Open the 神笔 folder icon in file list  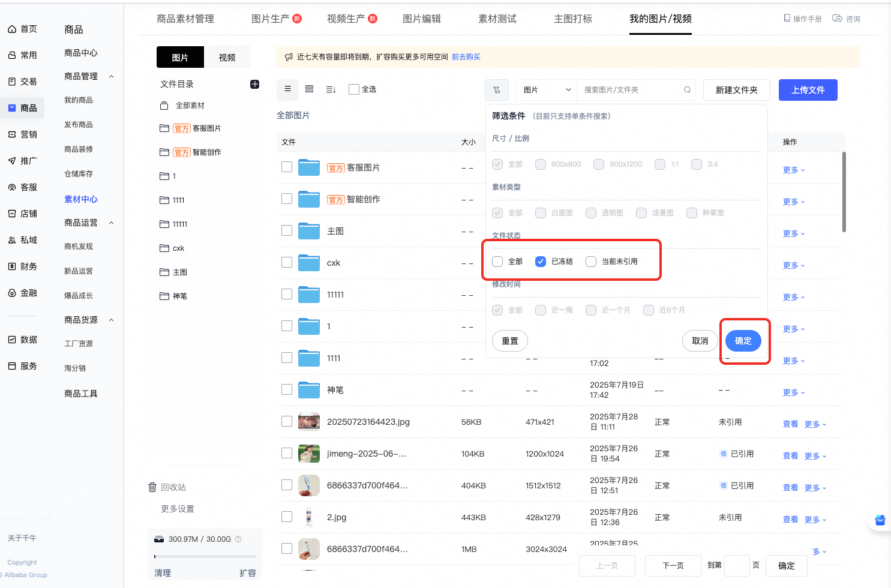click(x=309, y=390)
